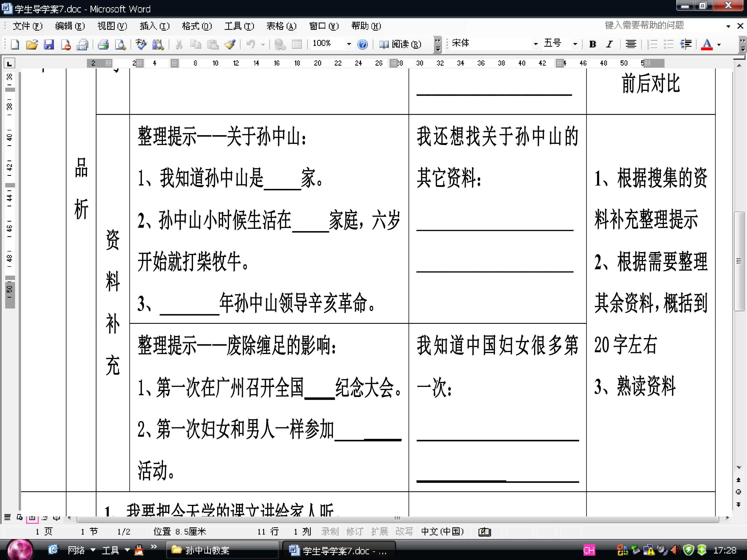Click the Print icon
This screenshot has height=560, width=747.
103,44
